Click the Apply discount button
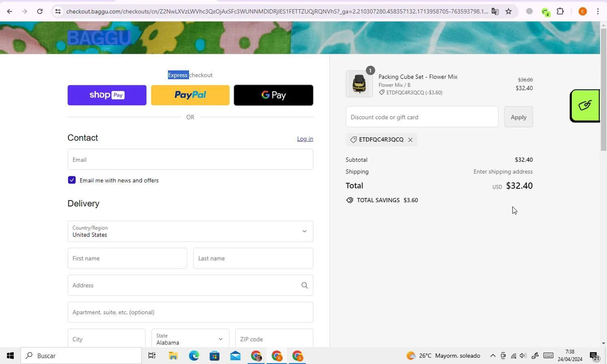Screen dimensions: 607x364 coord(518,117)
